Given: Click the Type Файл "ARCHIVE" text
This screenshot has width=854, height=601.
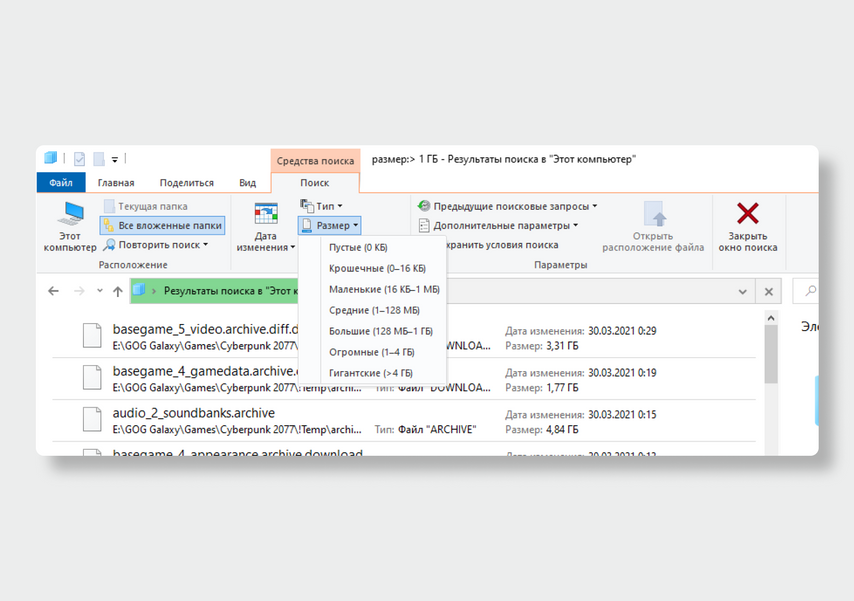Looking at the screenshot, I should click(x=437, y=430).
